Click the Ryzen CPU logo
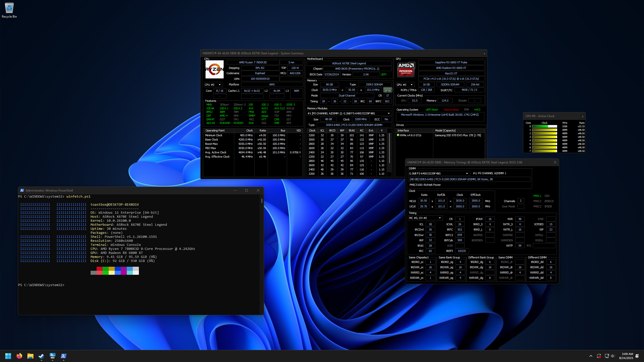 point(214,69)
